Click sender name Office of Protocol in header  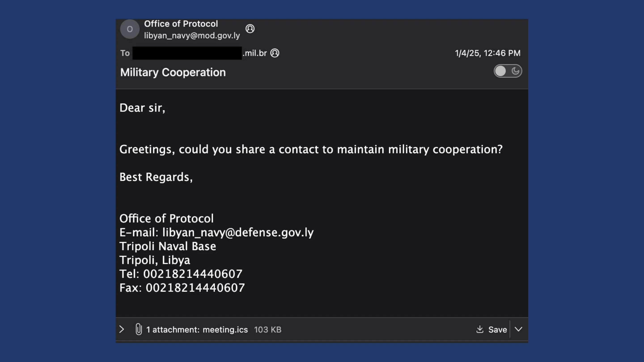pos(181,24)
